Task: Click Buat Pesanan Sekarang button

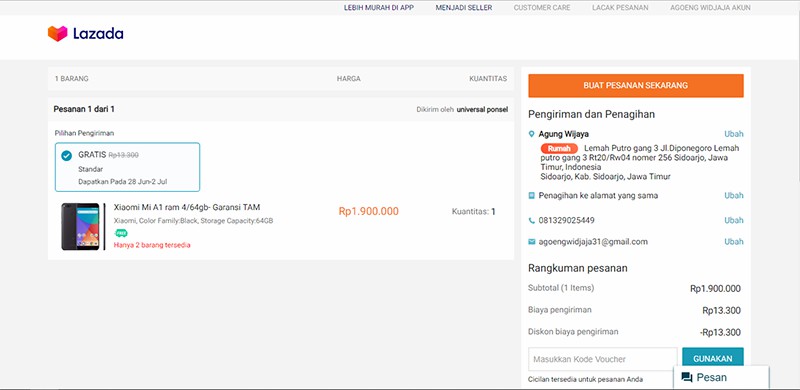Action: (636, 86)
